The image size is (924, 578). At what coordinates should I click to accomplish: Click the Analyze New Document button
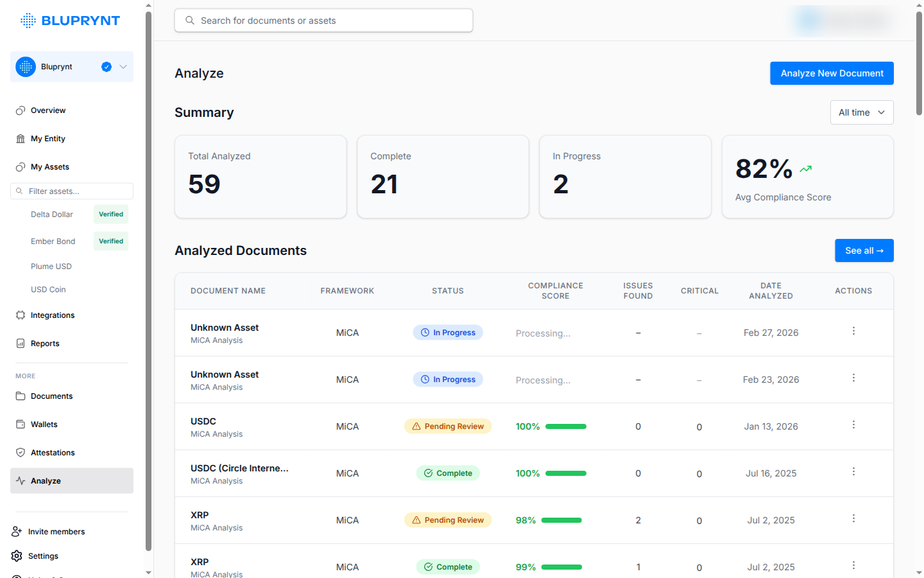pyautogui.click(x=832, y=73)
